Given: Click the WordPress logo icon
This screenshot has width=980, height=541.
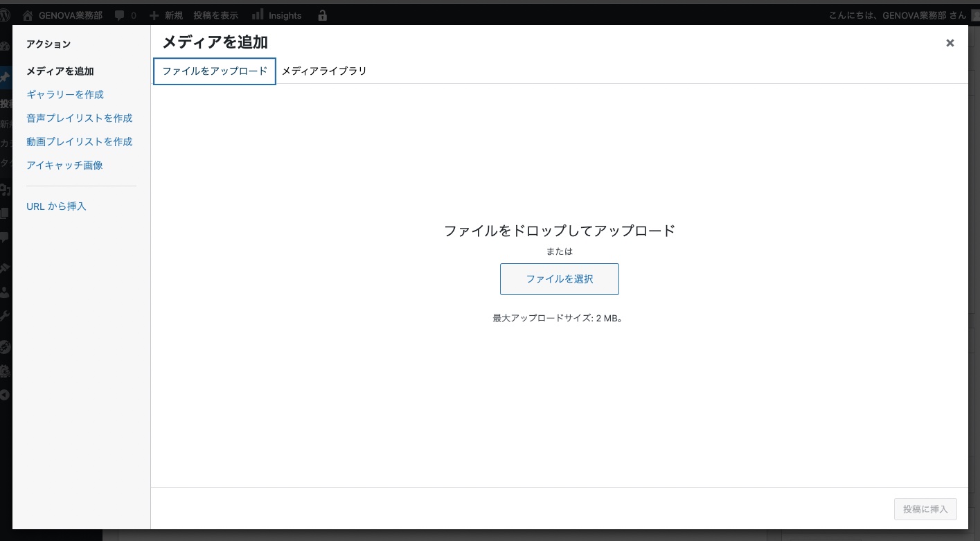Looking at the screenshot, I should 6,15.
